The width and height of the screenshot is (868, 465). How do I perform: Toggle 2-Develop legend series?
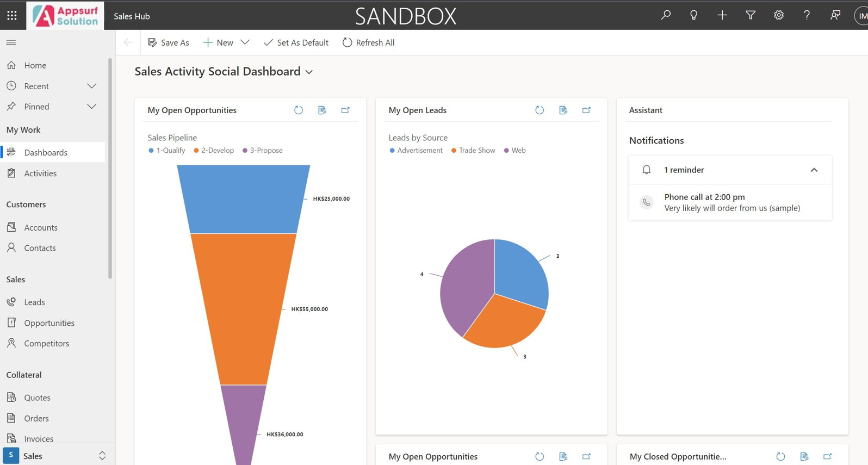coord(213,150)
